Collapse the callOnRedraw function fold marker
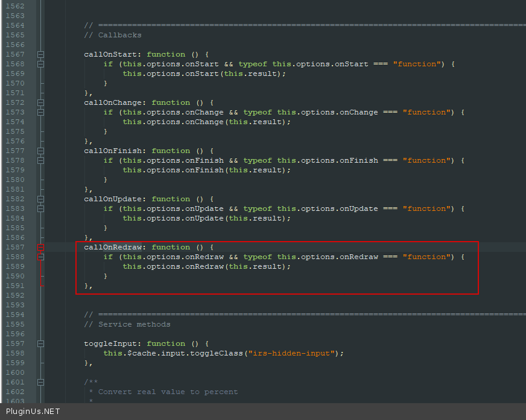 coord(40,247)
